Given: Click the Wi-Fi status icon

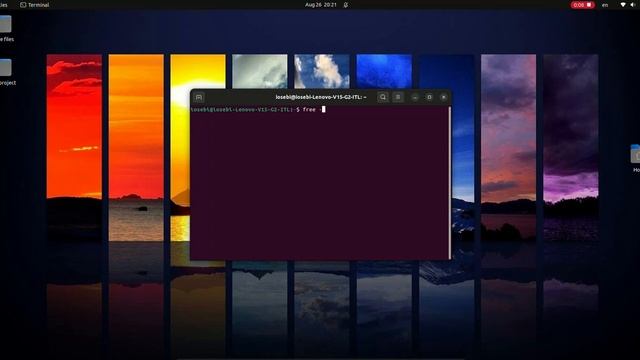Looking at the screenshot, I should [623, 5].
